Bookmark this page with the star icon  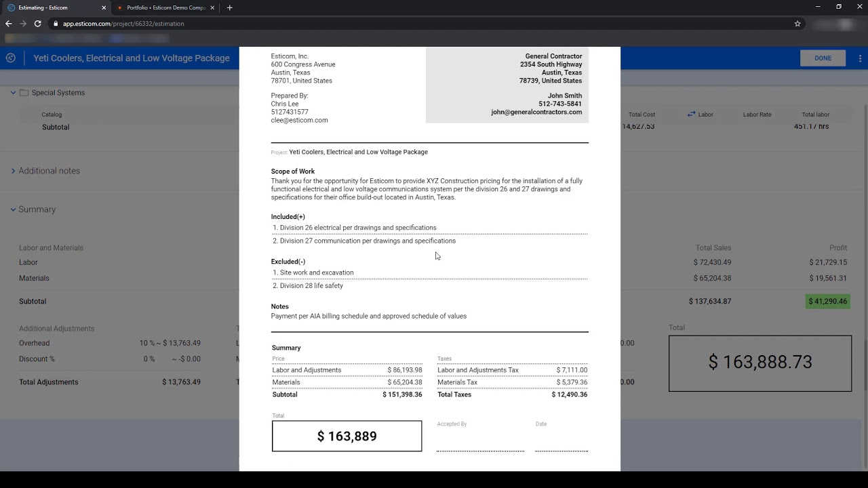click(x=797, y=24)
